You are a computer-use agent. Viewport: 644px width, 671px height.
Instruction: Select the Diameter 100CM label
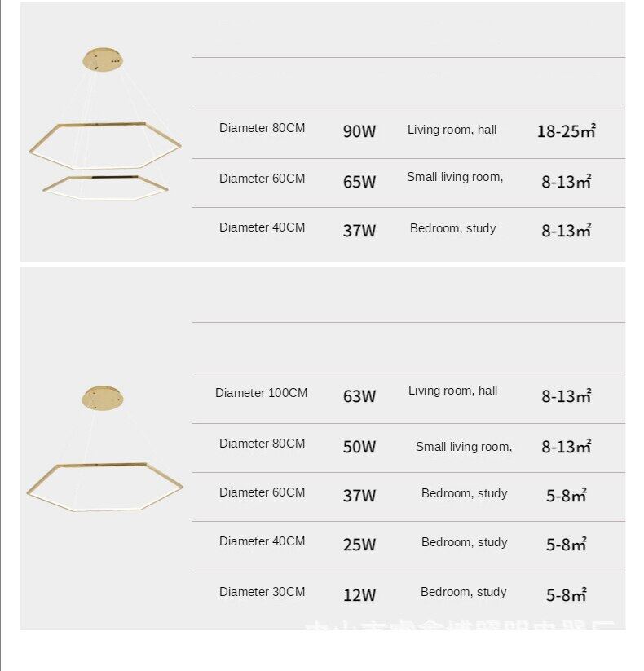[x=262, y=393]
